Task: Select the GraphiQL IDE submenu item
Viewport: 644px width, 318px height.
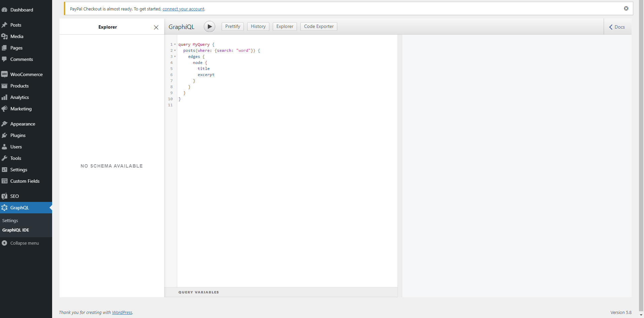Action: 16,230
